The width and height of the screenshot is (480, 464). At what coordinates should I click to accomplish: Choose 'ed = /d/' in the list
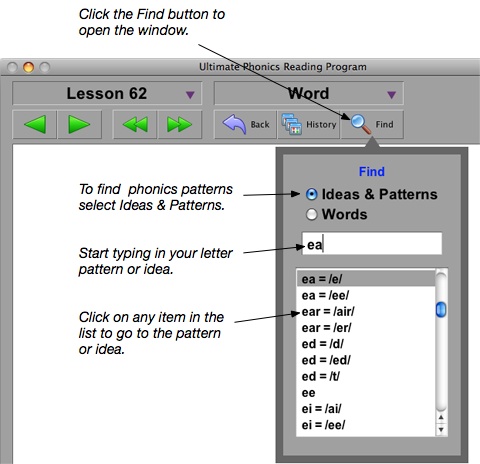pyautogui.click(x=366, y=344)
